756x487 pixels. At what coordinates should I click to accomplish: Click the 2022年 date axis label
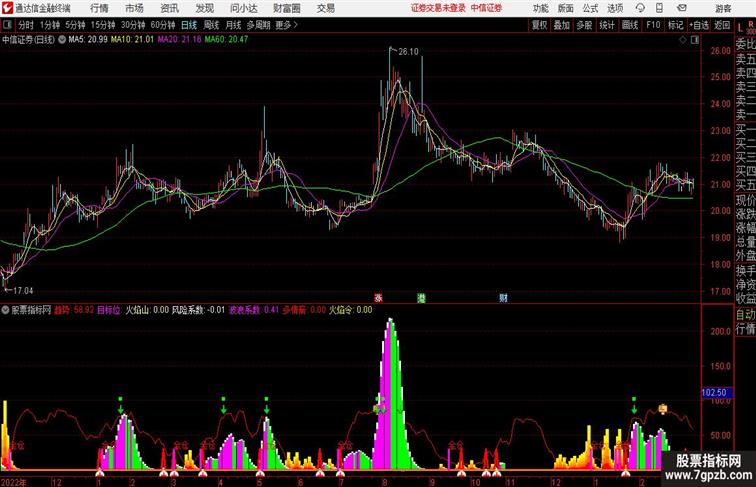pyautogui.click(x=14, y=482)
